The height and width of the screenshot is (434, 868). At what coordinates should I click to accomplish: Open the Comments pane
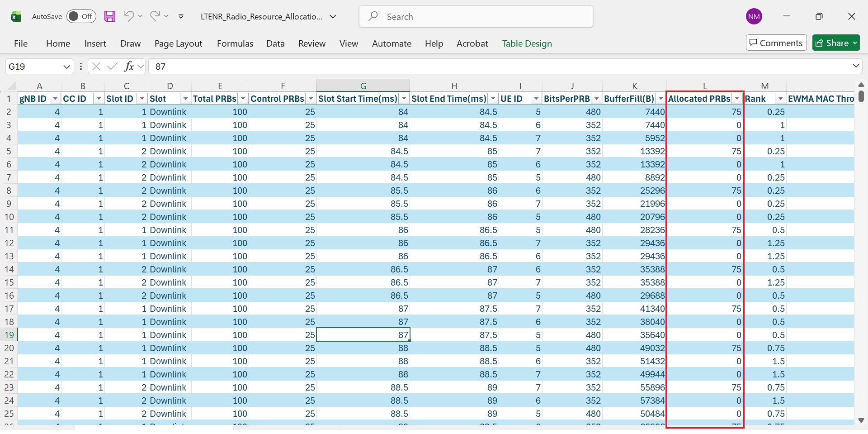coord(776,43)
